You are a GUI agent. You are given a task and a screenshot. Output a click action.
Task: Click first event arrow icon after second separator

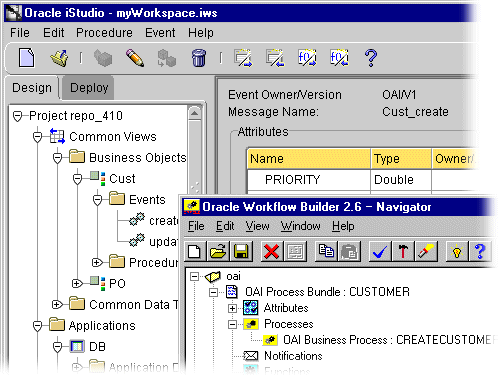pos(243,58)
